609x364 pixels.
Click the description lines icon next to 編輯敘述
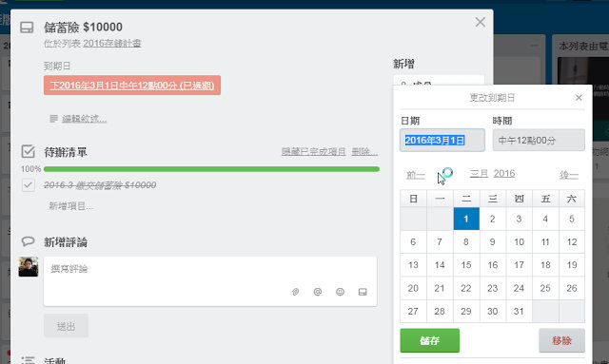(53, 119)
